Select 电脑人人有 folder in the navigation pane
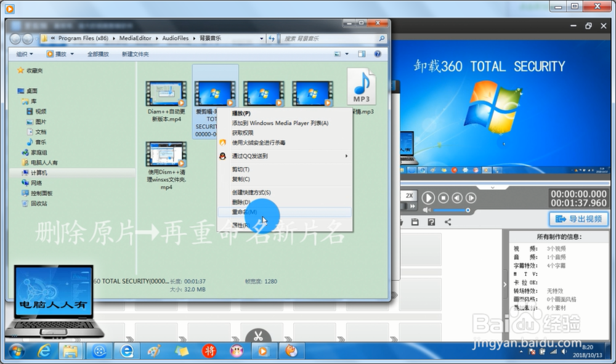 [39, 163]
